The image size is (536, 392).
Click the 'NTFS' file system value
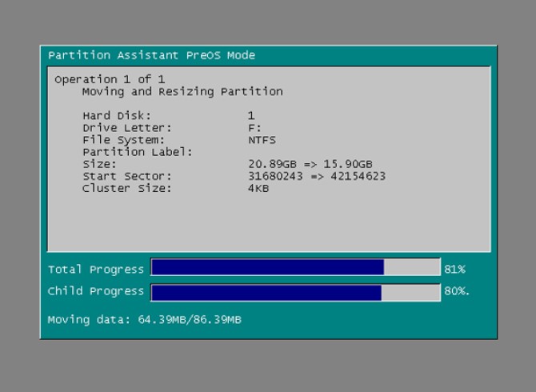(262, 140)
